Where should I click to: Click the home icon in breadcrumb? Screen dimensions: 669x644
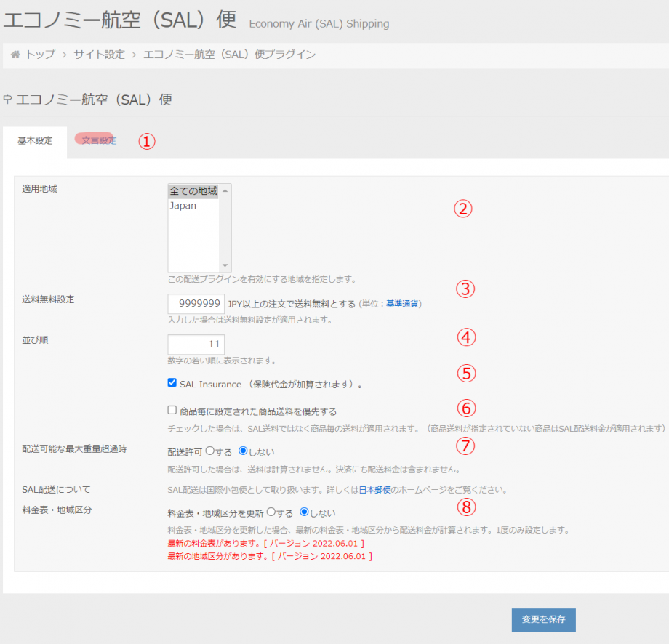tap(15, 55)
